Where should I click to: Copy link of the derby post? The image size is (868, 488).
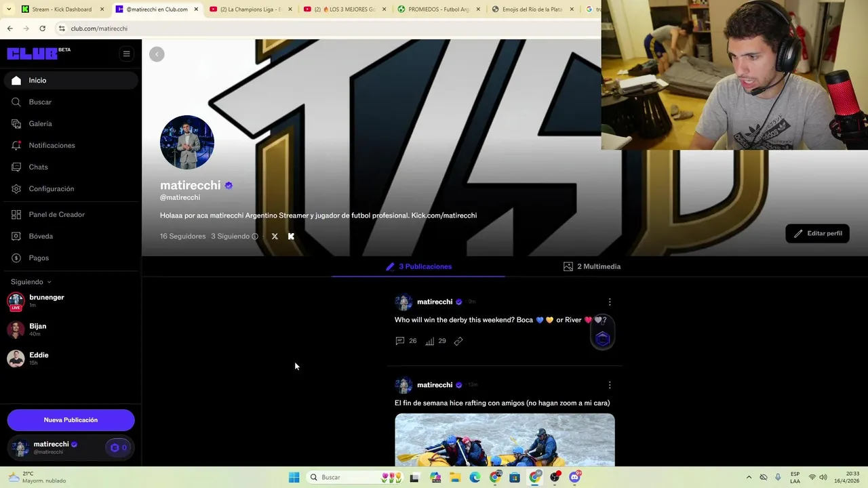(x=458, y=341)
